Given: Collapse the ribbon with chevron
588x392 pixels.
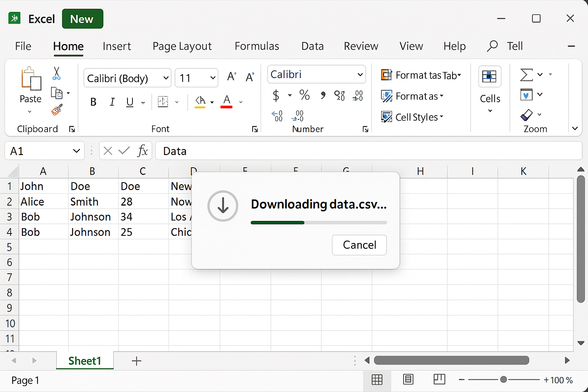Looking at the screenshot, I should click(575, 129).
